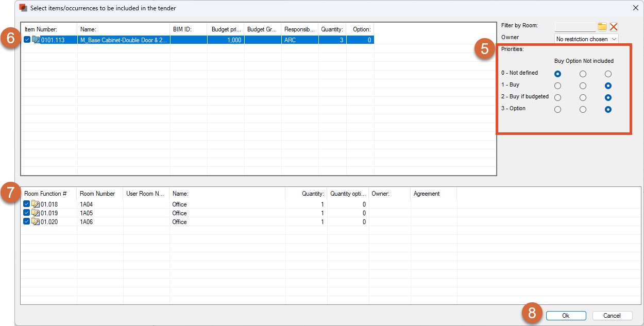The image size is (644, 326).
Task: Click room icon for 01.019
Action: pyautogui.click(x=36, y=213)
